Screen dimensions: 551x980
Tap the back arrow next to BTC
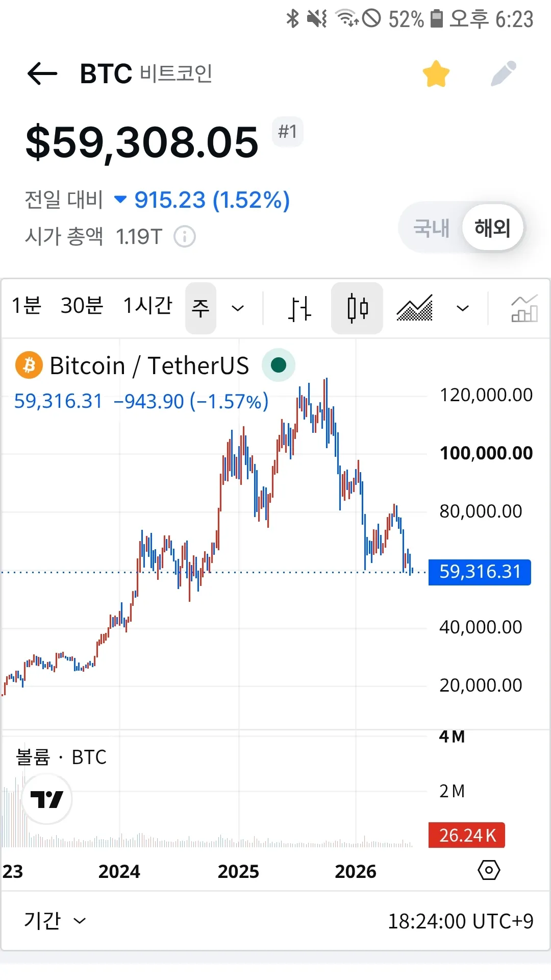(42, 74)
